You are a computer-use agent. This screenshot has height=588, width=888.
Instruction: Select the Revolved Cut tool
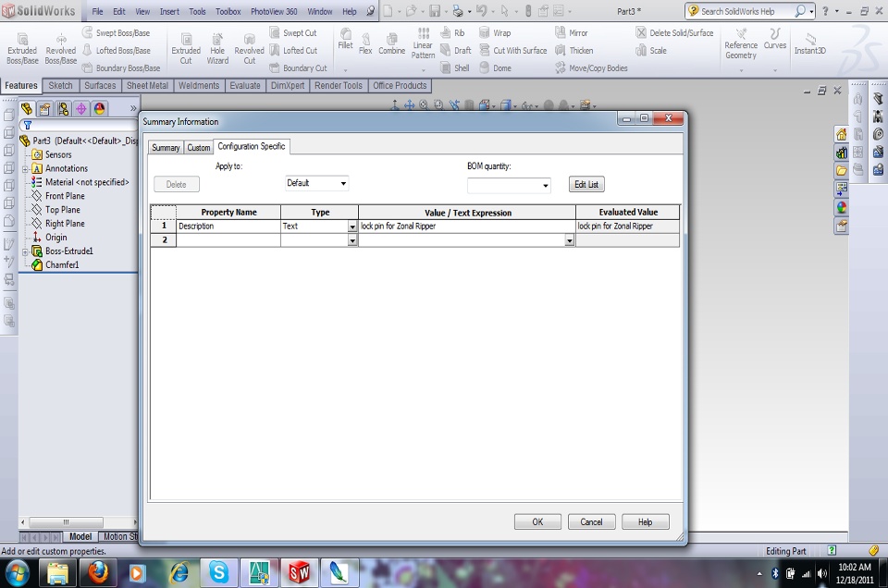pos(249,49)
